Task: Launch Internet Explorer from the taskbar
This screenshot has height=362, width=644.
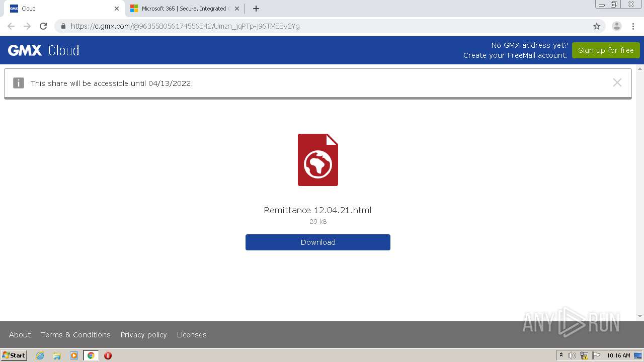Action: click(x=40, y=355)
